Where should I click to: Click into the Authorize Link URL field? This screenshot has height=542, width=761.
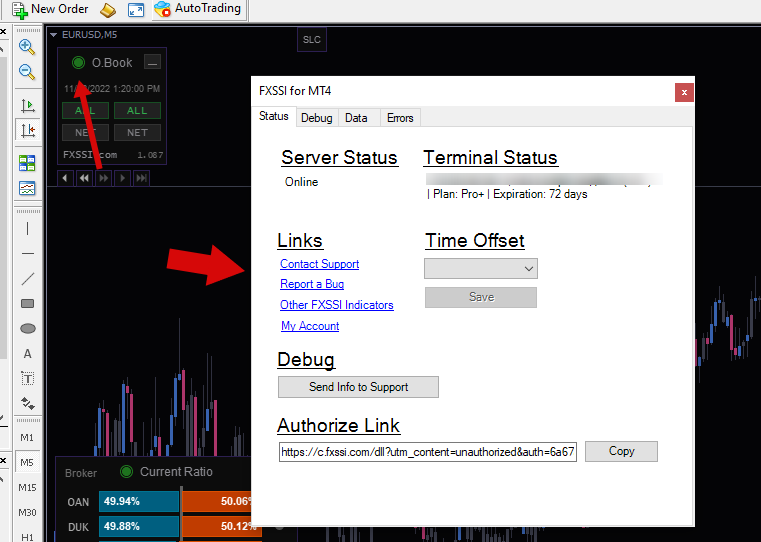tap(428, 452)
